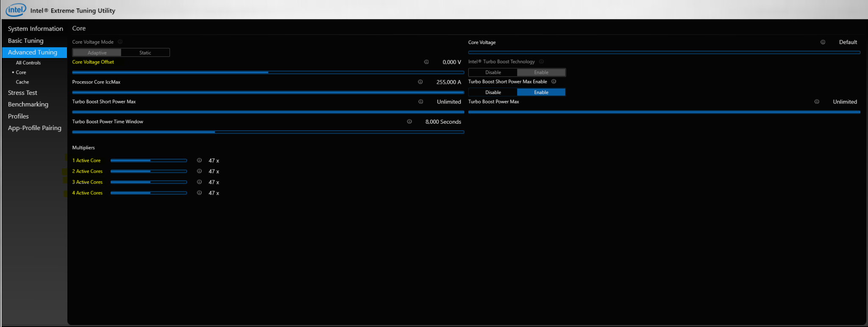Click the 255,000 A IccMax value
The image size is (868, 327).
click(449, 82)
